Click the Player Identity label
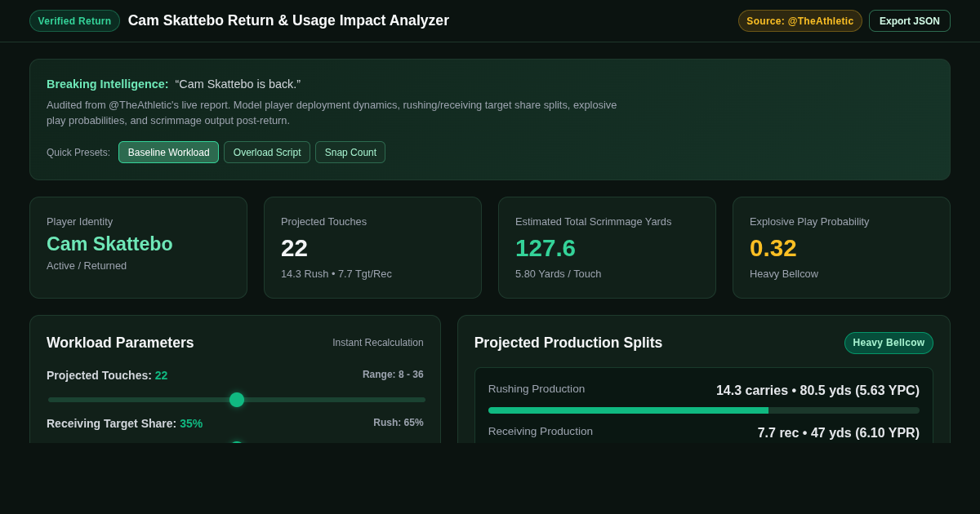Image resolution: width=980 pixels, height=514 pixels. tap(80, 222)
